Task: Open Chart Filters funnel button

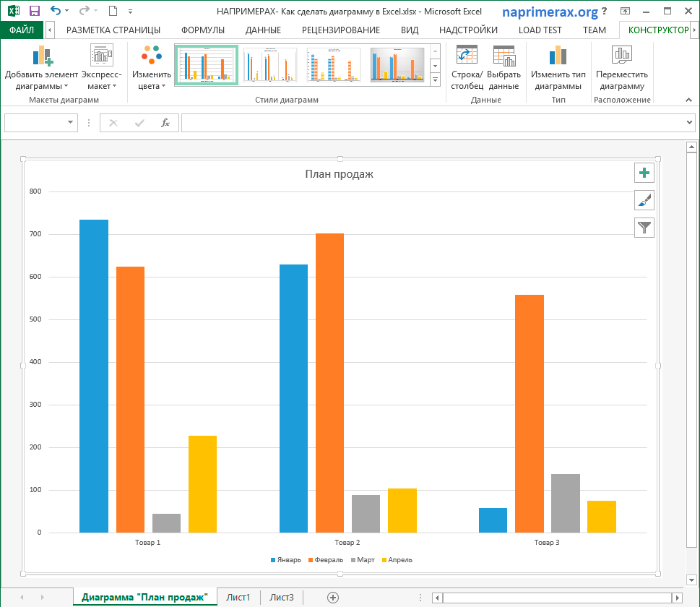Action: pos(644,228)
